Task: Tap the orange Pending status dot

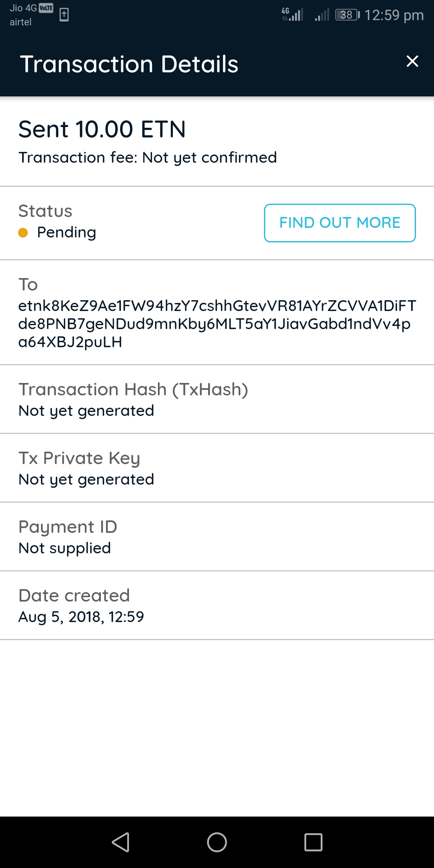Action: tap(23, 233)
